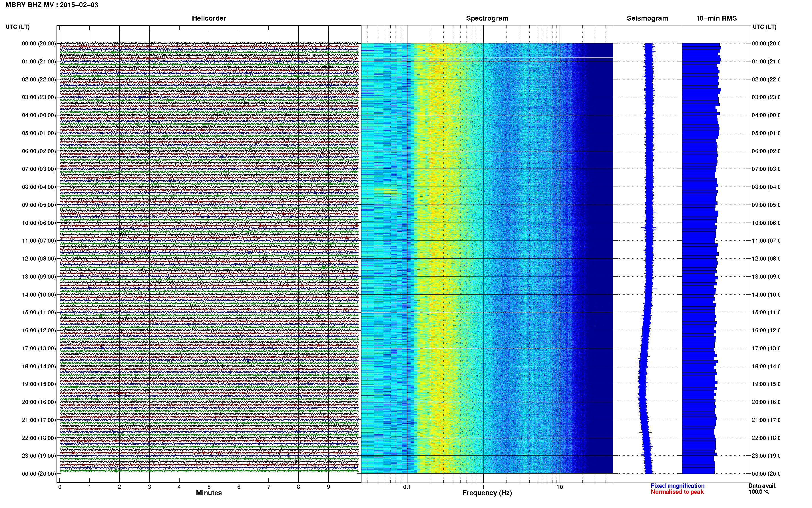Click tick label 3 on Minutes axis

[x=149, y=487]
